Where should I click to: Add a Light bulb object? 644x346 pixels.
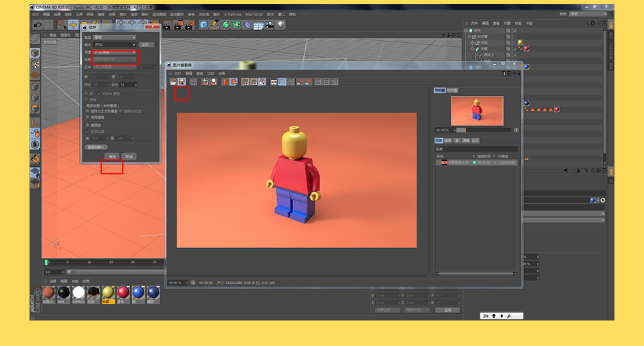click(280, 25)
